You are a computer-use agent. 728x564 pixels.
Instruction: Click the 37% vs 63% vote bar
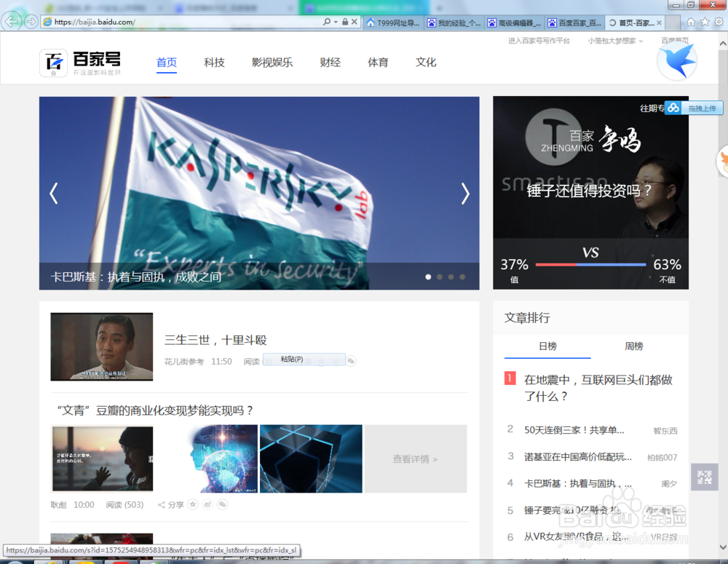(590, 265)
